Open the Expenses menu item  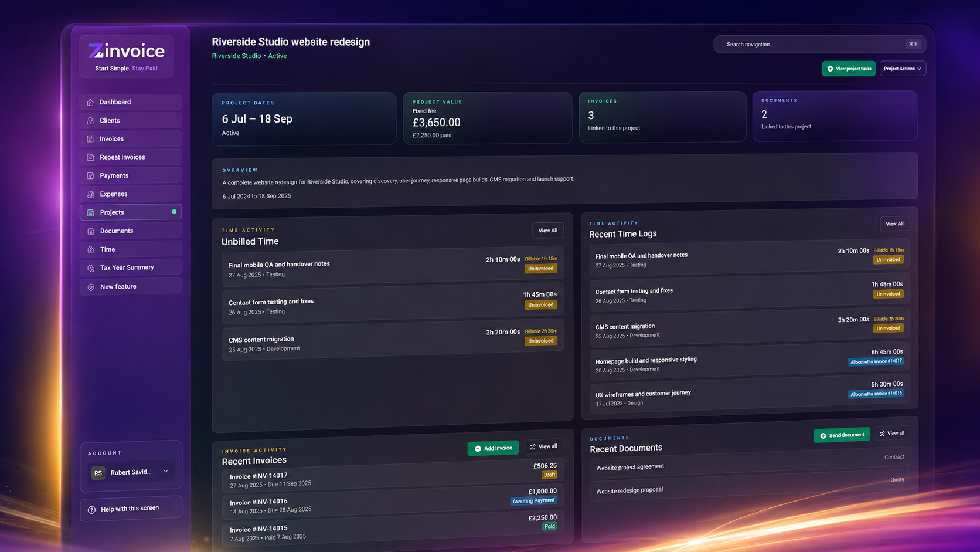(131, 194)
